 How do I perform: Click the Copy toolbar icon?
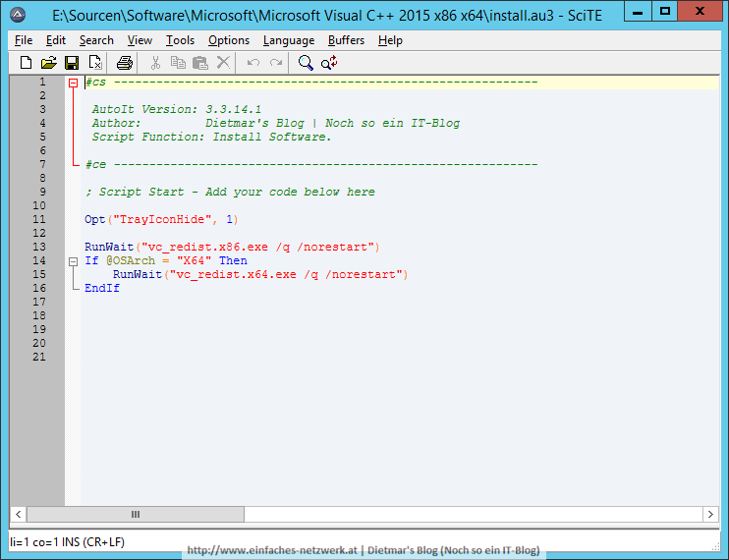[x=178, y=62]
